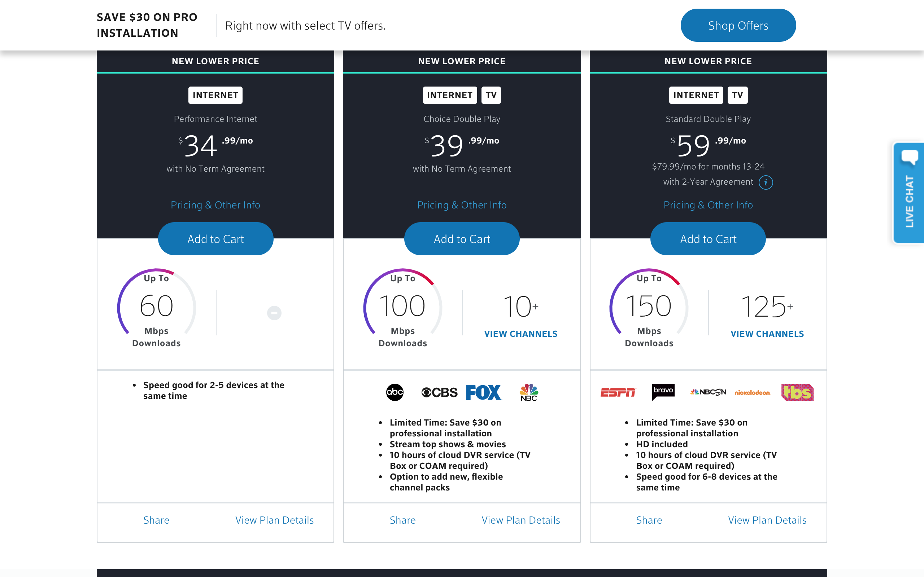Click the ESPN channel logo

click(x=618, y=392)
